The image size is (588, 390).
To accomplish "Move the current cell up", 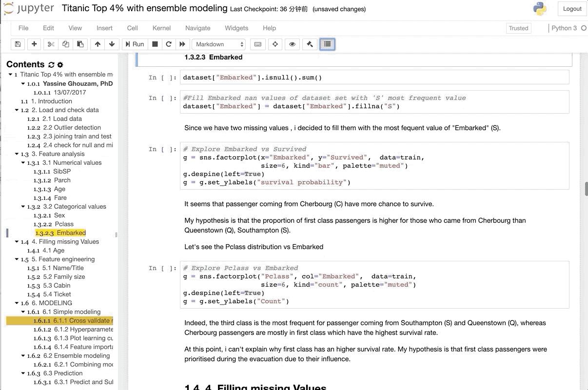I will pos(97,44).
